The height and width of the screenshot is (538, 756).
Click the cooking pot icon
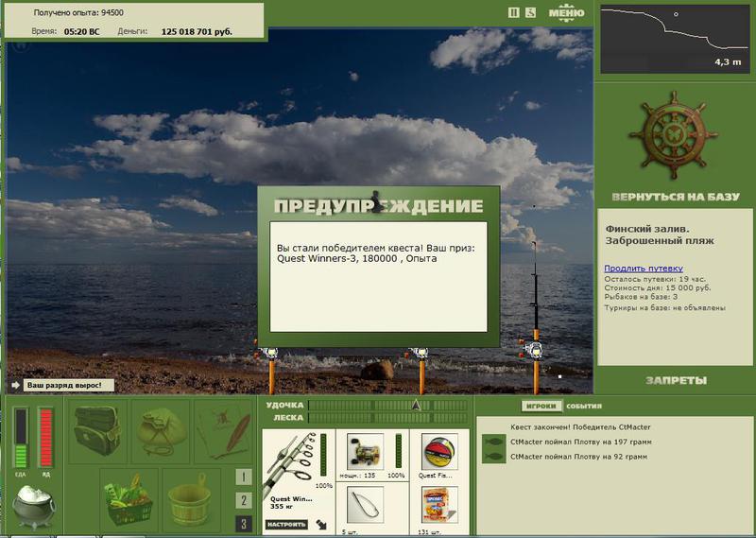pos(33,507)
